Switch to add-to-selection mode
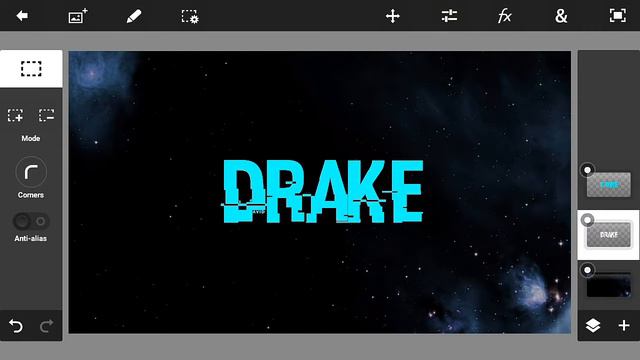 [16, 116]
